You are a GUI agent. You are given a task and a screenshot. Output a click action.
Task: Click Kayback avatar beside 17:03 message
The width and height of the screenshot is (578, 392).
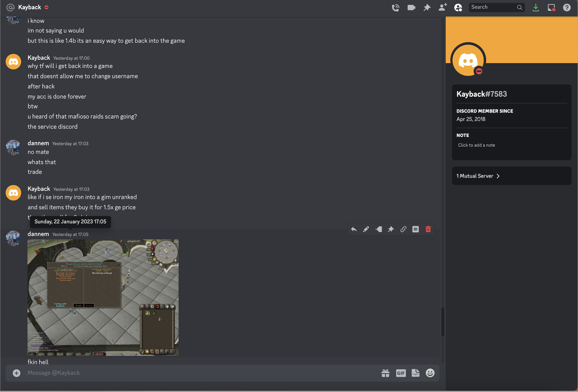coord(13,193)
